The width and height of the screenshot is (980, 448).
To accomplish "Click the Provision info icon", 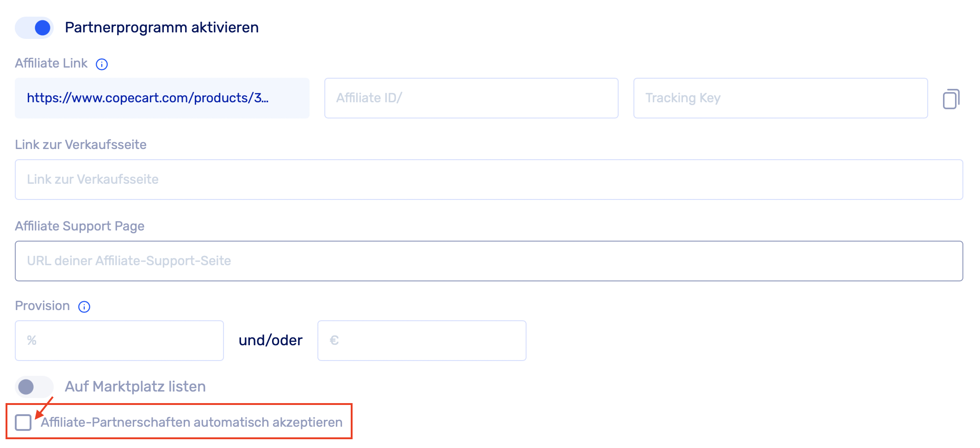I will 84,307.
